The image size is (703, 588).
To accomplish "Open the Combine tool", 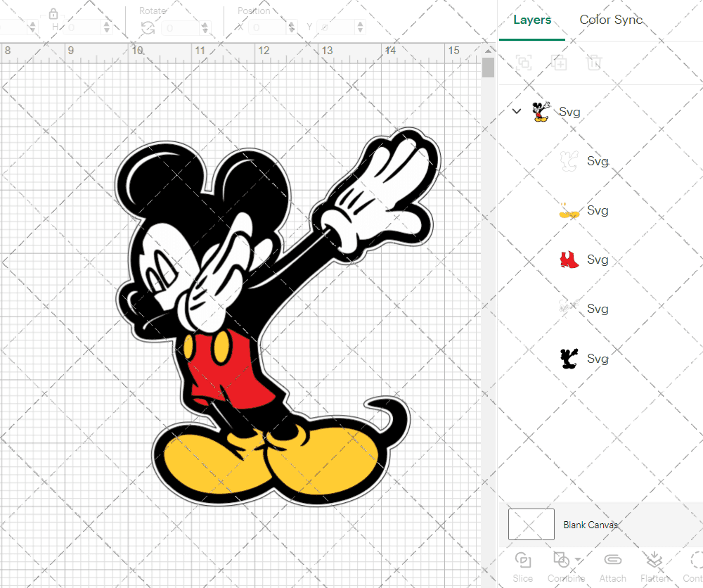I will point(565,568).
